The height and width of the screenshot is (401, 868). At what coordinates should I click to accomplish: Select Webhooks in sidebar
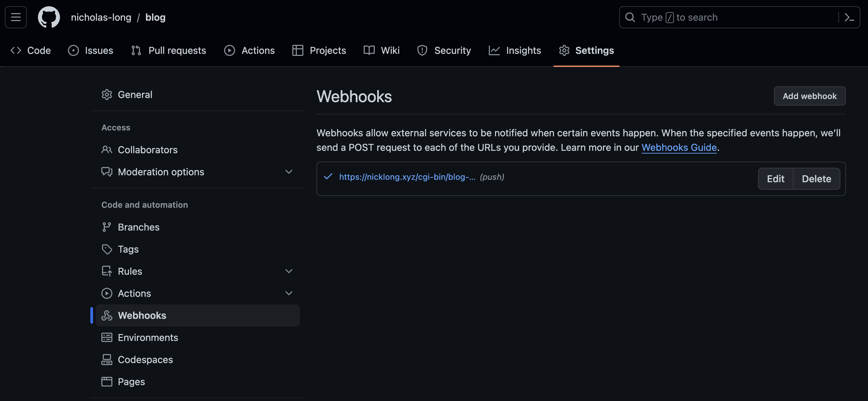tap(198, 315)
